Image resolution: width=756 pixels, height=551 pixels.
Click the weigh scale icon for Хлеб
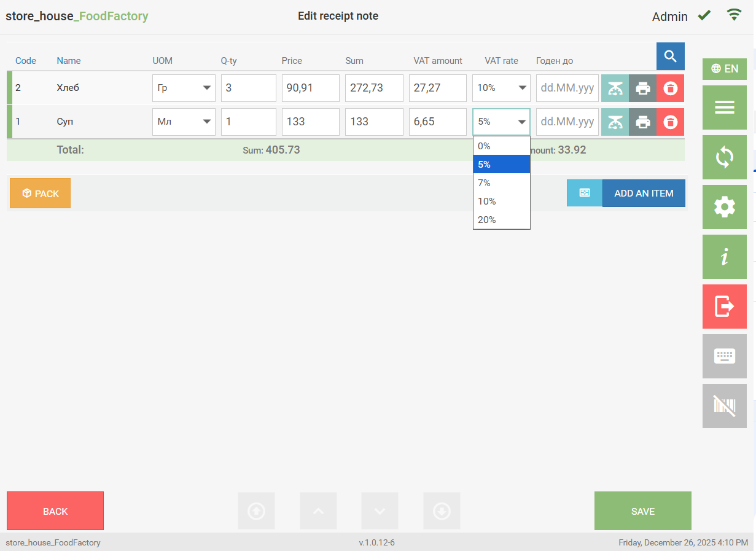click(615, 88)
